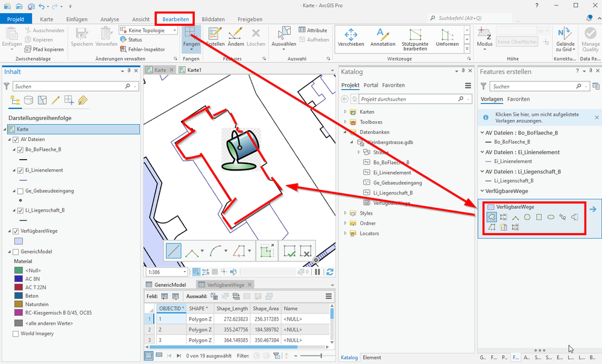Select the Annotation tool
Image resolution: width=602 pixels, height=364 pixels.
click(x=383, y=37)
